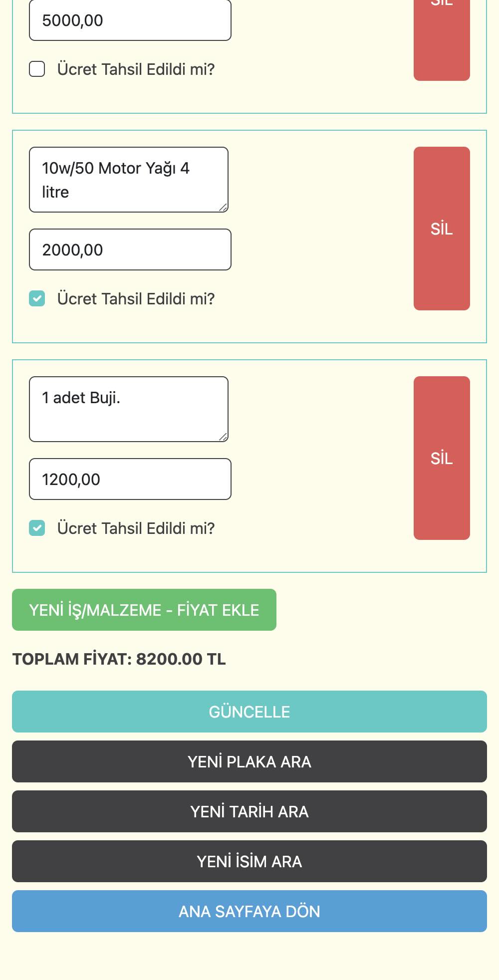This screenshot has width=499, height=980.
Task: Uncheck payment collected for Motor Yağı item
Action: pyautogui.click(x=37, y=298)
